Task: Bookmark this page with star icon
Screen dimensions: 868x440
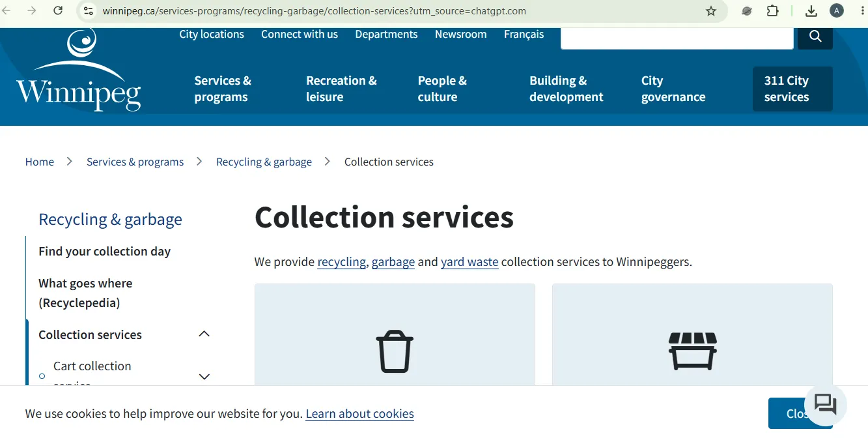Action: 711,11
